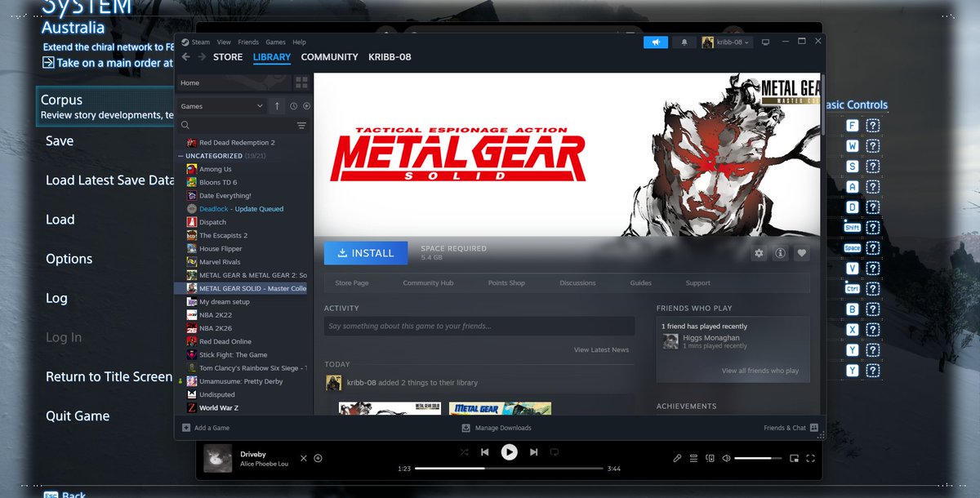Viewport: 980px width, 498px height.
Task: Go to the COMMUNITY tab
Action: click(329, 57)
